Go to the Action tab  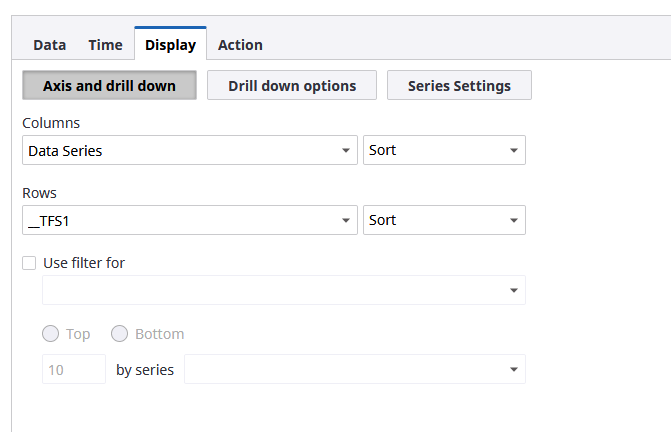(240, 45)
